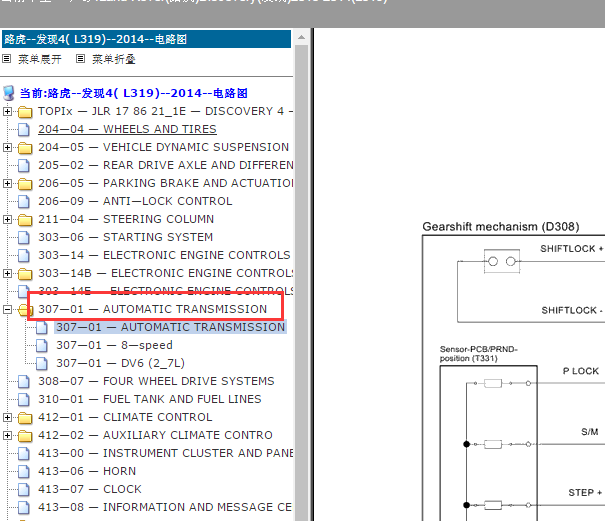Open the current 路虎--发现4 (L319) root link
The image size is (605, 521).
click(x=134, y=93)
